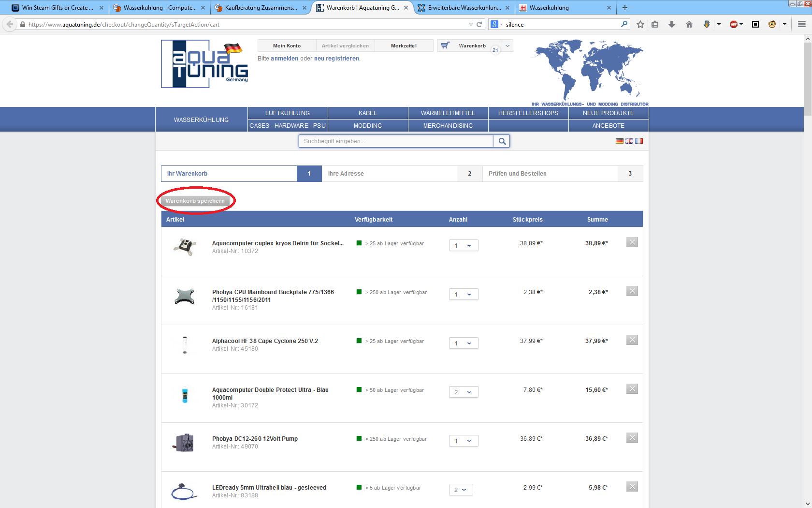Open the ANGEBOTE menu
812x508 pixels.
click(x=609, y=126)
